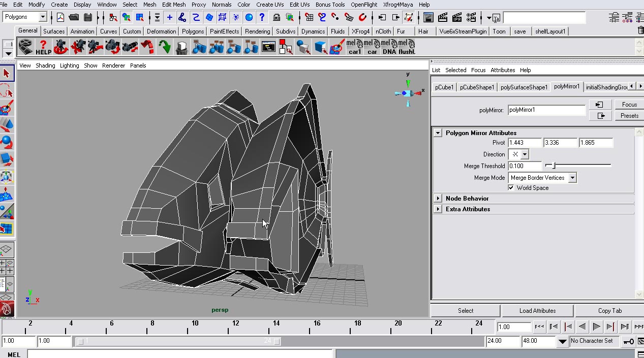Image resolution: width=644 pixels, height=358 pixels.
Task: Activate the Rotate tool
Action: tap(7, 143)
